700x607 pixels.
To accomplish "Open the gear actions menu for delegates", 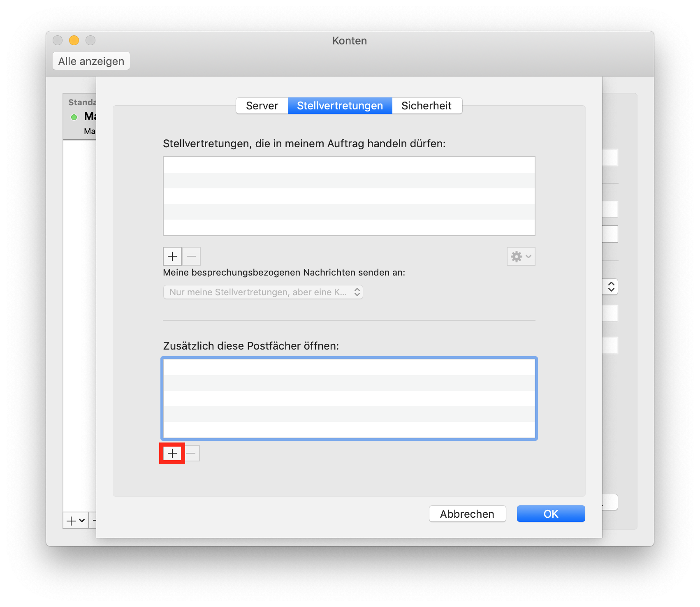I will coord(521,256).
